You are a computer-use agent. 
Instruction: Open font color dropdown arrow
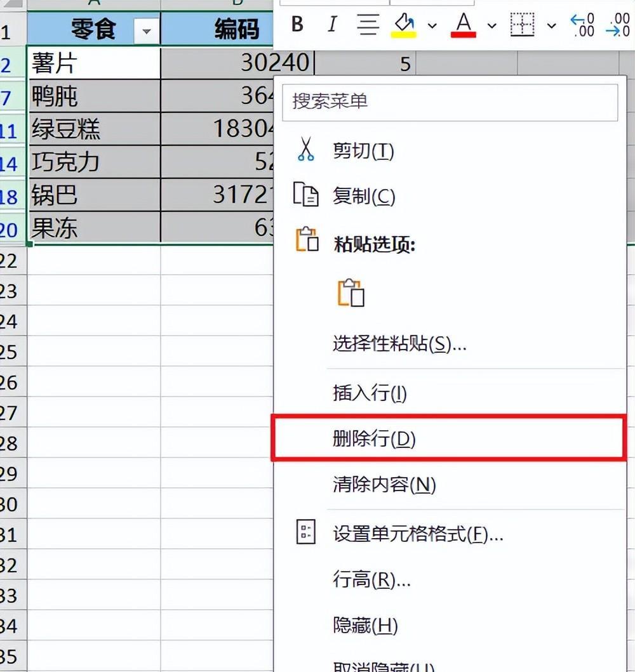tap(491, 26)
